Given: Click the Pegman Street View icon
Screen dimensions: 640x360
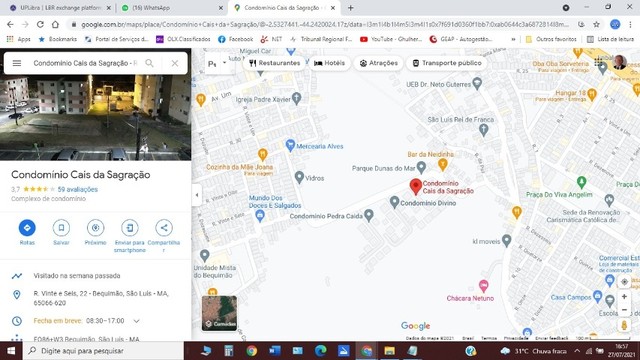Looking at the screenshot, I should (624, 325).
